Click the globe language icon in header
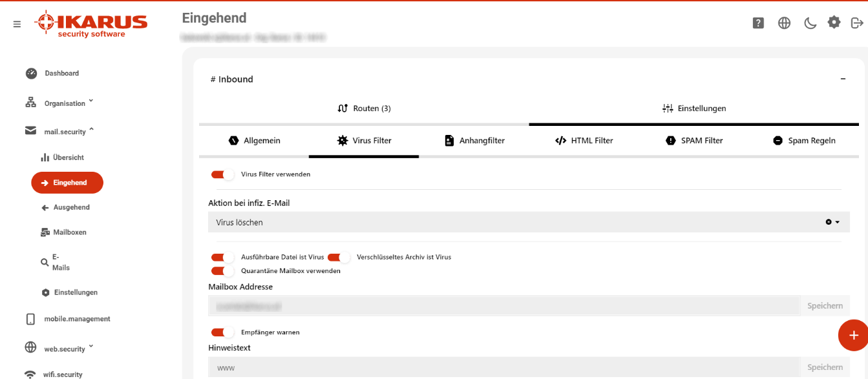Image resolution: width=868 pixels, height=379 pixels. pyautogui.click(x=784, y=23)
